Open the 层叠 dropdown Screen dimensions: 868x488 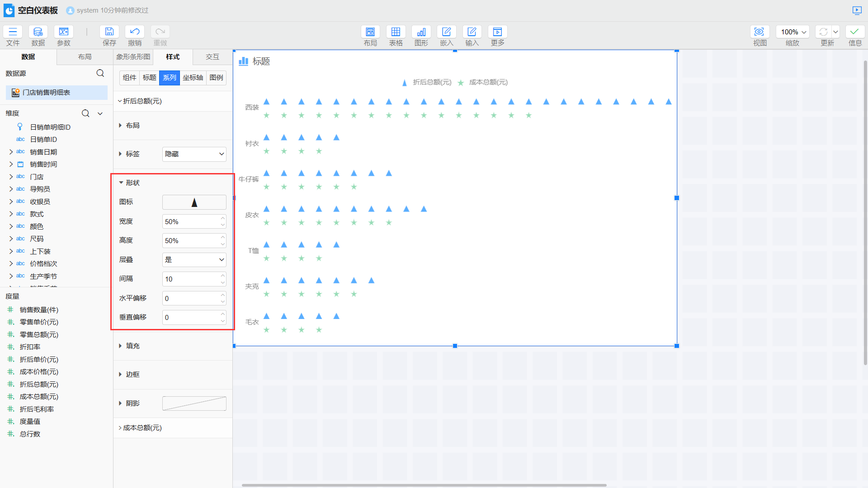tap(194, 260)
